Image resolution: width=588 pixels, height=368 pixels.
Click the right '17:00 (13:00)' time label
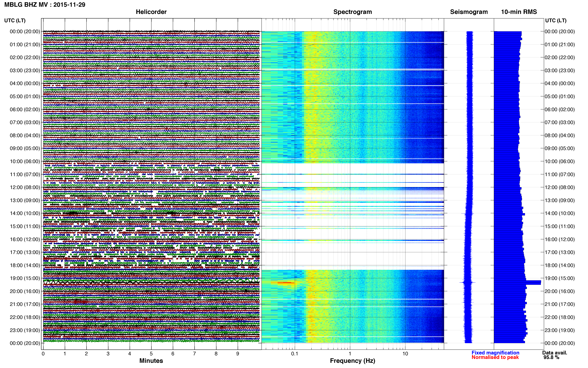pyautogui.click(x=560, y=252)
